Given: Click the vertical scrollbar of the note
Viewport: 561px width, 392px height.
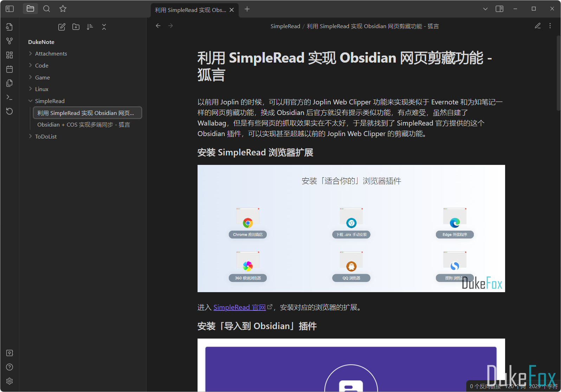Looking at the screenshot, I should 559,73.
